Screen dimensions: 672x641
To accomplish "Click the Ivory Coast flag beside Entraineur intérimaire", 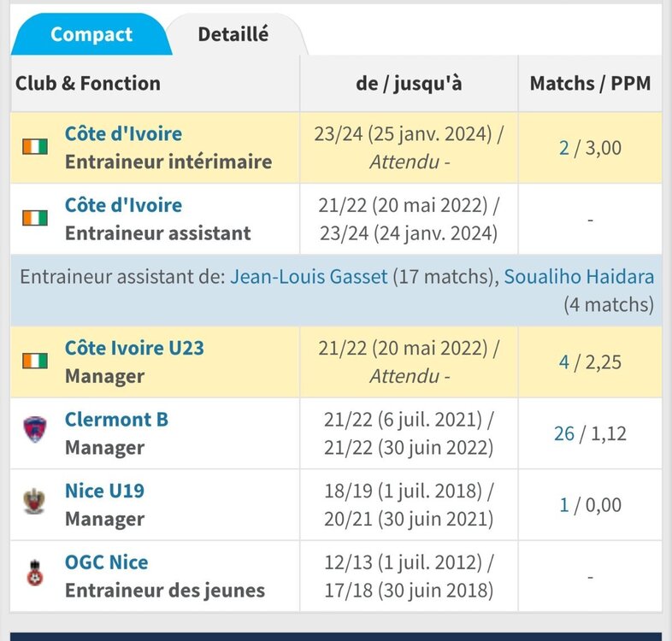I will click(35, 147).
